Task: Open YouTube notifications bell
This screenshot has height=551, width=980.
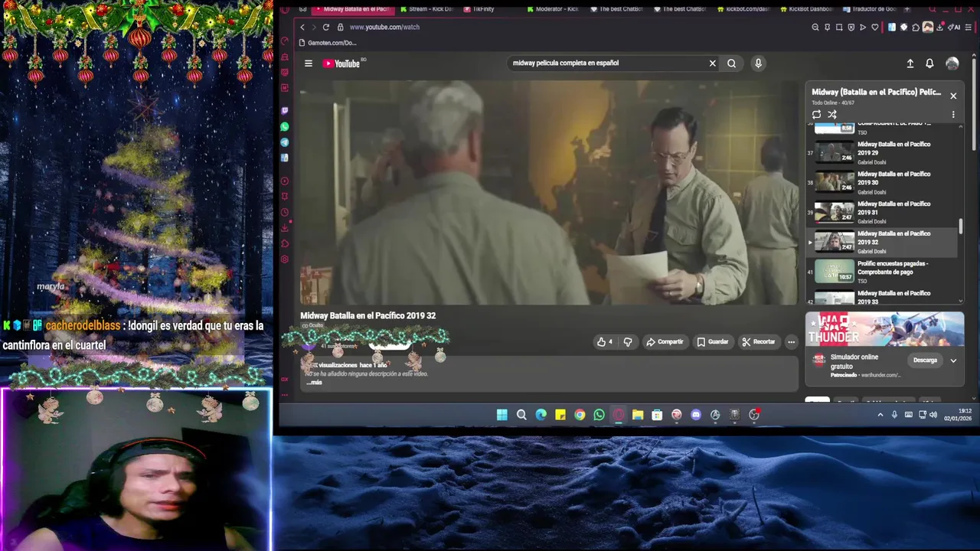Action: pyautogui.click(x=929, y=64)
